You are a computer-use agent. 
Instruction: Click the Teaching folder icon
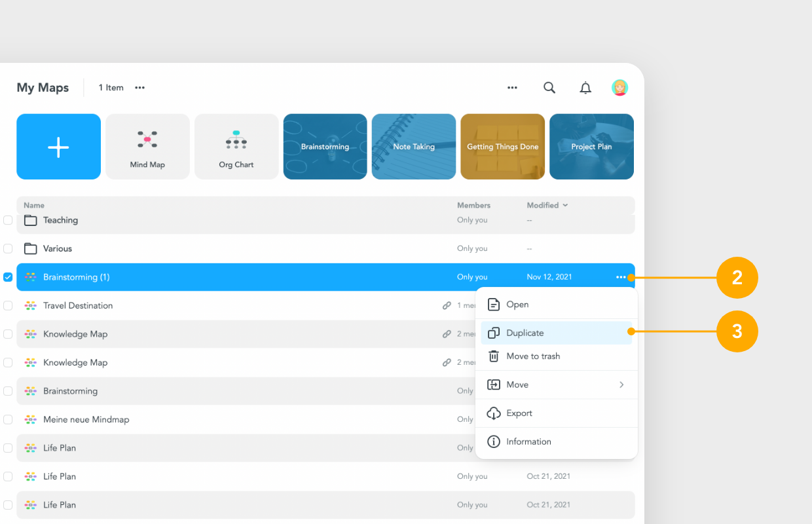click(30, 220)
